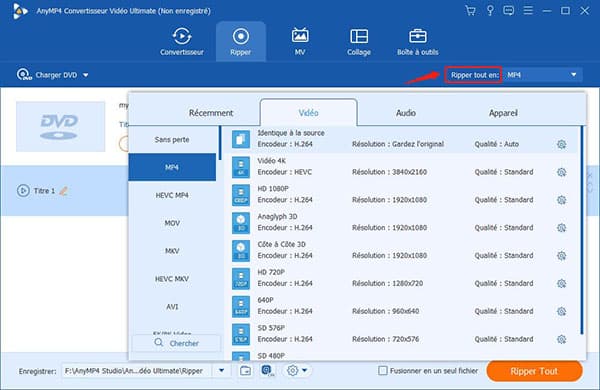Select MKV format category
Screen dimensions: 600x390
pos(172,251)
